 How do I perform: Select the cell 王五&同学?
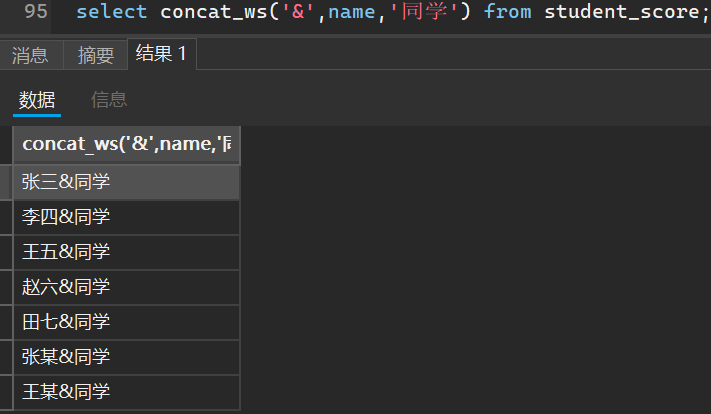coord(127,252)
